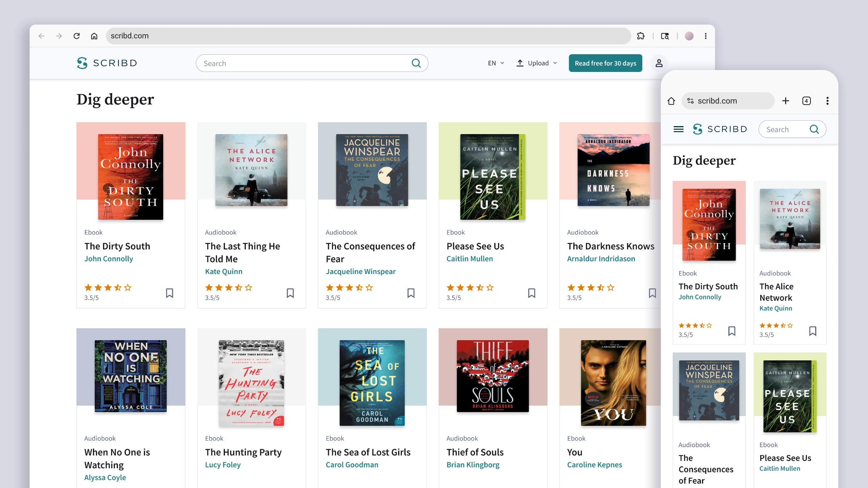Image resolution: width=868 pixels, height=488 pixels.
Task: Open When No One Is Watching cover
Action: point(131,376)
